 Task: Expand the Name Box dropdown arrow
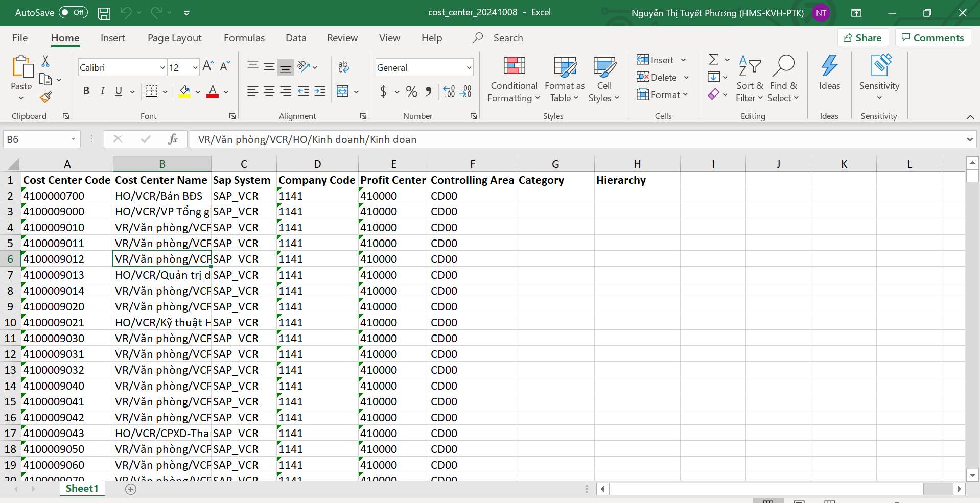pos(73,139)
